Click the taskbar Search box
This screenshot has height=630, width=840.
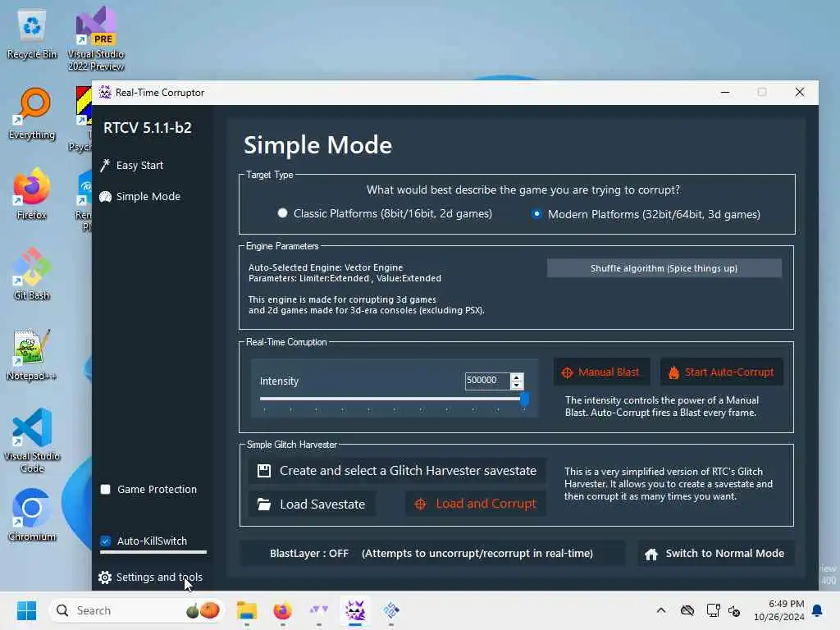pos(137,610)
